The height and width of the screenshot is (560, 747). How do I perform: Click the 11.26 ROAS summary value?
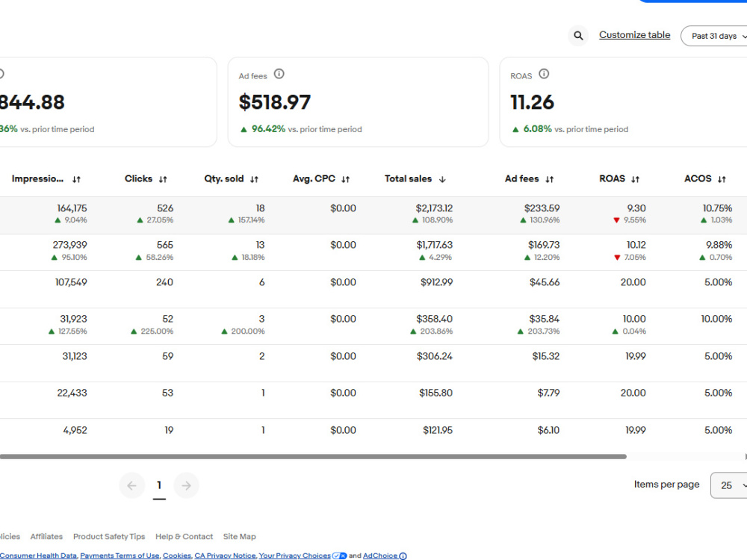(x=532, y=102)
